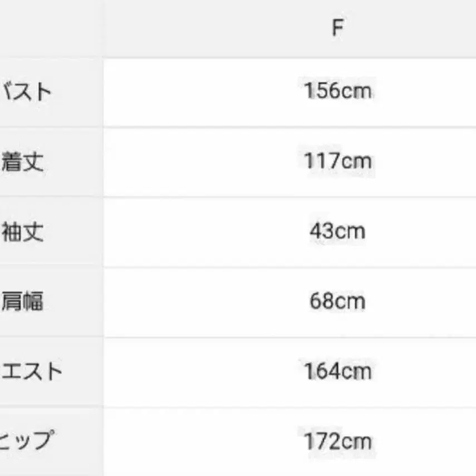The width and height of the screenshot is (476, 476).
Task: Select the 43cm sleeve length value
Action: [x=337, y=231]
